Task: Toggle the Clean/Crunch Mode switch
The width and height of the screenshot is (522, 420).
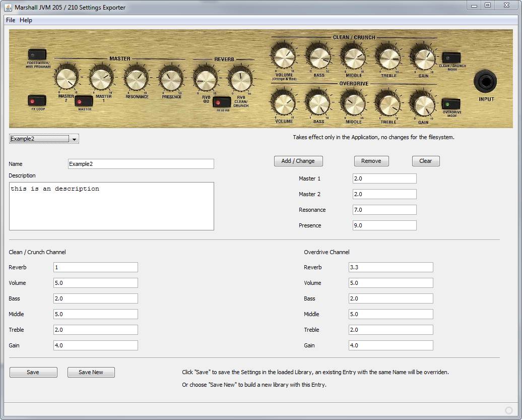Action: point(451,58)
